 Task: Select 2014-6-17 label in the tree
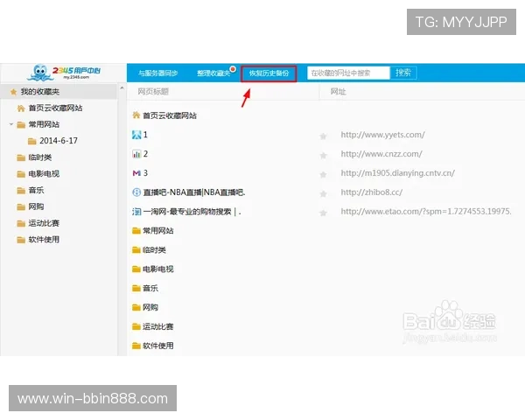tap(59, 141)
